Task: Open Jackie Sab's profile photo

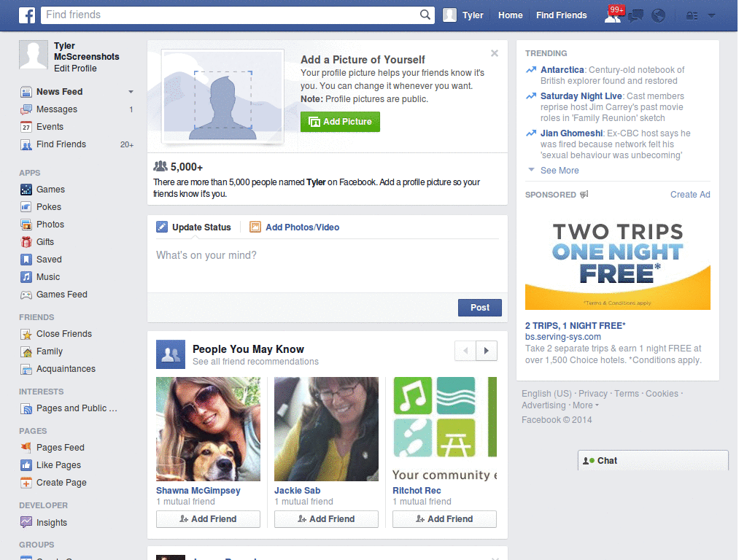Action: (x=326, y=429)
